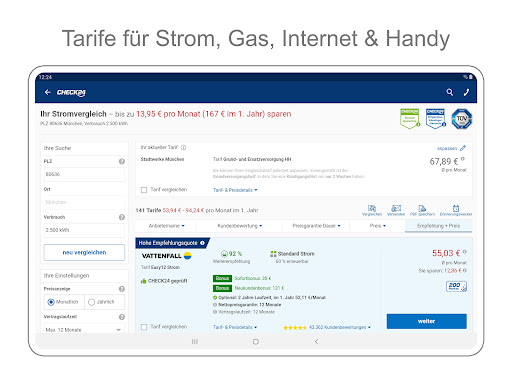This screenshot has height=384, width=512.
Task: Check Tarif vergleichen for Vattenfall tariff
Action: click(144, 327)
